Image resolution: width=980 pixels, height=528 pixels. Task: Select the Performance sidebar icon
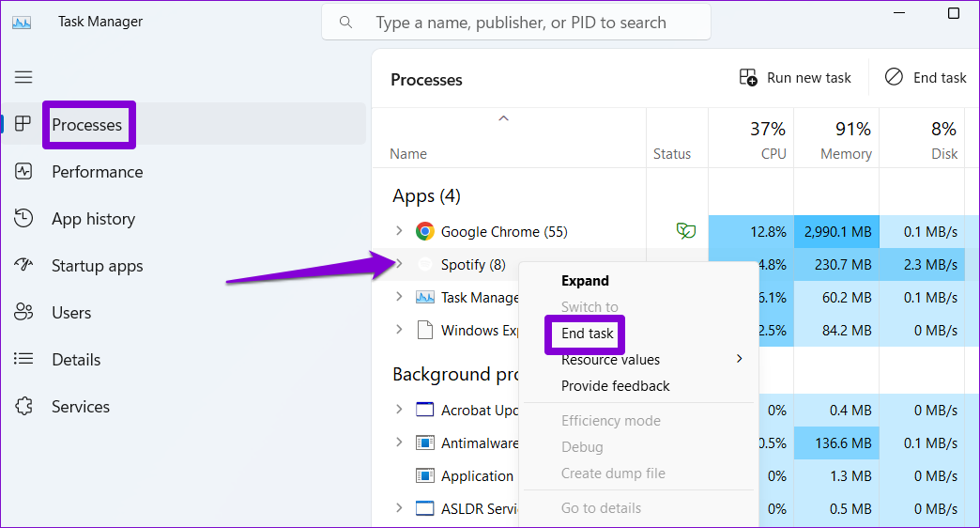pos(23,171)
